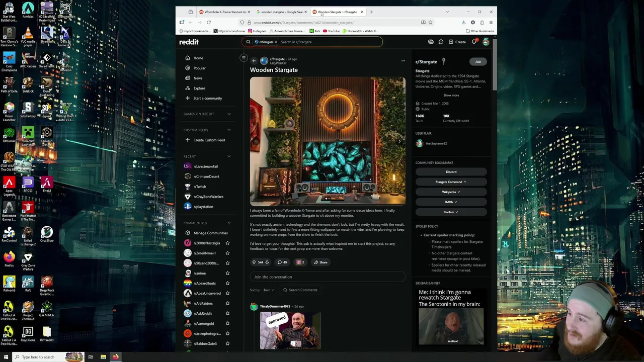The height and width of the screenshot is (362, 644).
Task: Reload the page in browser toolbar
Action: click(x=209, y=23)
